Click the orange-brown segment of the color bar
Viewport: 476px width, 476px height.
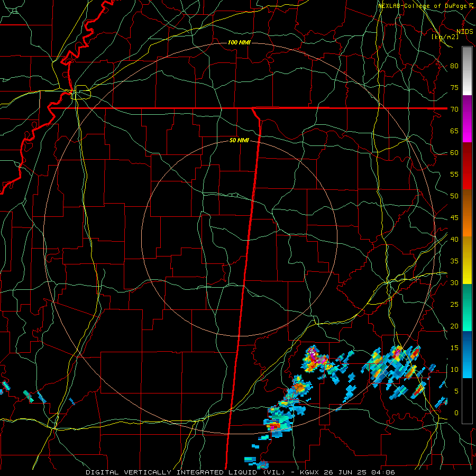tap(467, 213)
